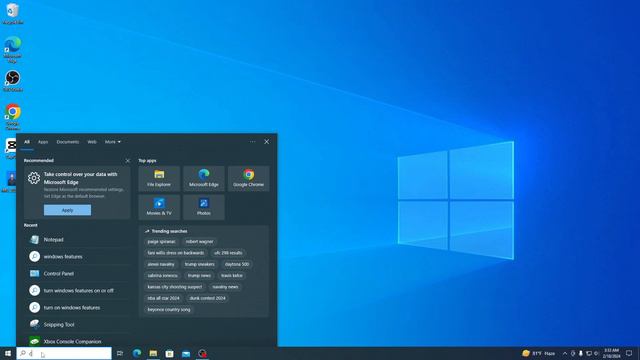Open Task View on the taskbar
This screenshot has width=640, height=360.
[120, 353]
